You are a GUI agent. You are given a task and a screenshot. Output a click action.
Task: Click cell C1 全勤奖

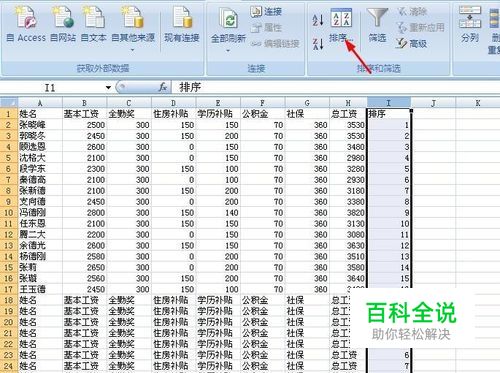coord(129,114)
